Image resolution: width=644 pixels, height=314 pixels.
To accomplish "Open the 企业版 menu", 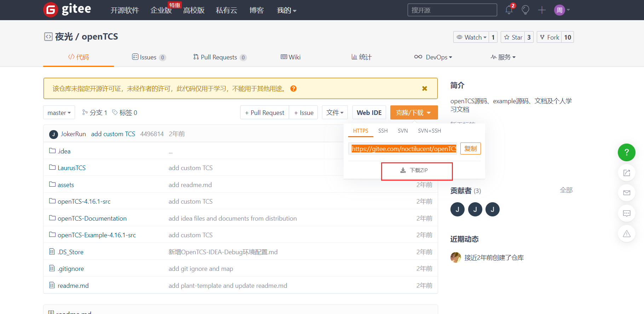I will click(x=161, y=10).
